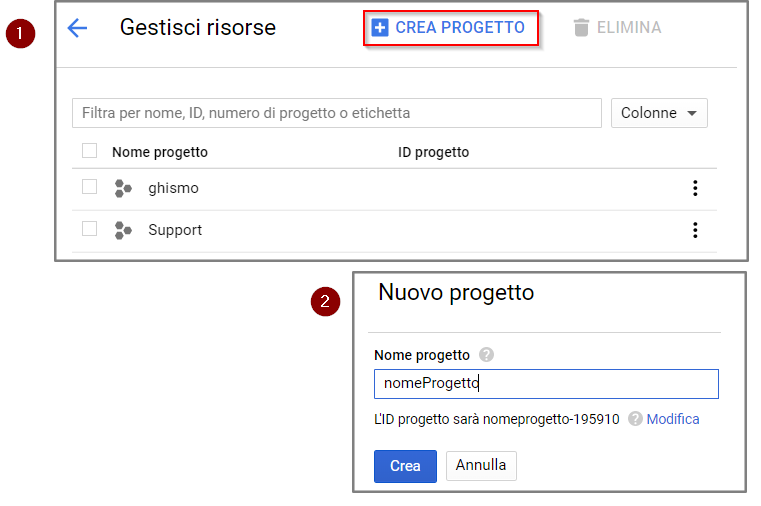Expand the Colonne dropdown

pyautogui.click(x=659, y=113)
